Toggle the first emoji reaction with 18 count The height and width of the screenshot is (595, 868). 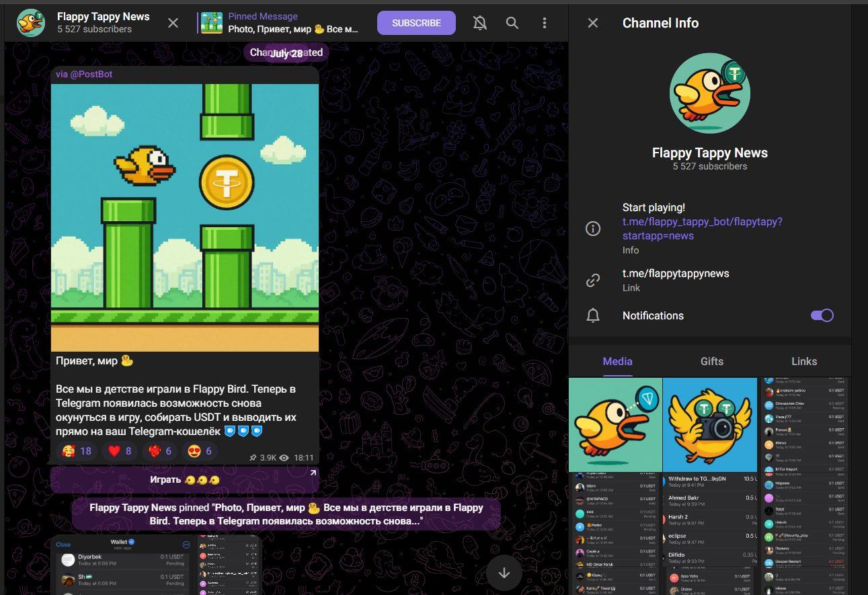[x=77, y=451]
